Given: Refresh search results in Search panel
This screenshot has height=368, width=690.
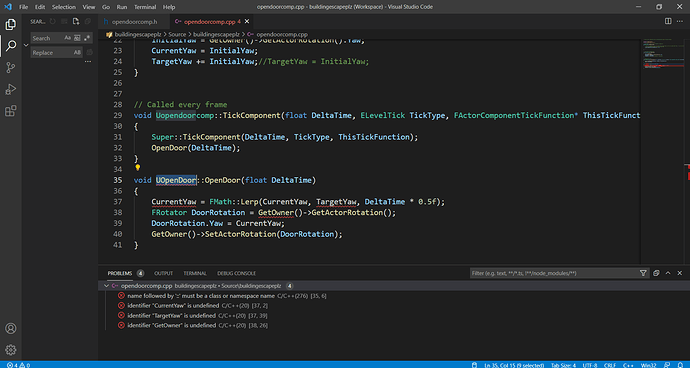Looking at the screenshot, I should (x=53, y=21).
